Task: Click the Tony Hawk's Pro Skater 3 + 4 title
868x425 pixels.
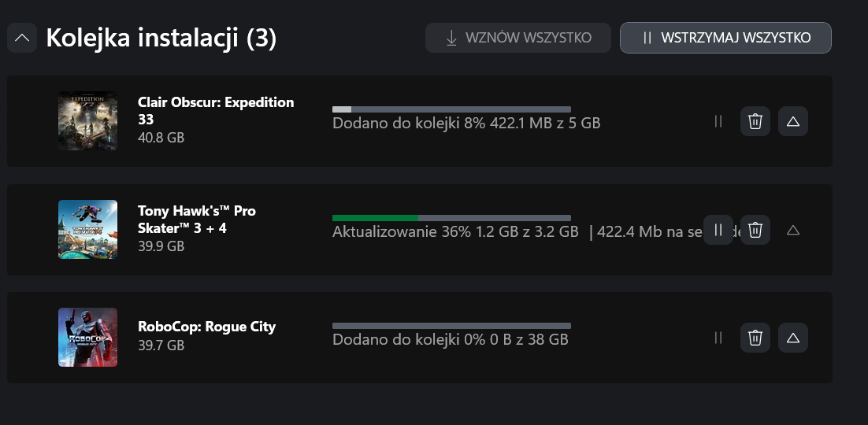Action: point(196,219)
